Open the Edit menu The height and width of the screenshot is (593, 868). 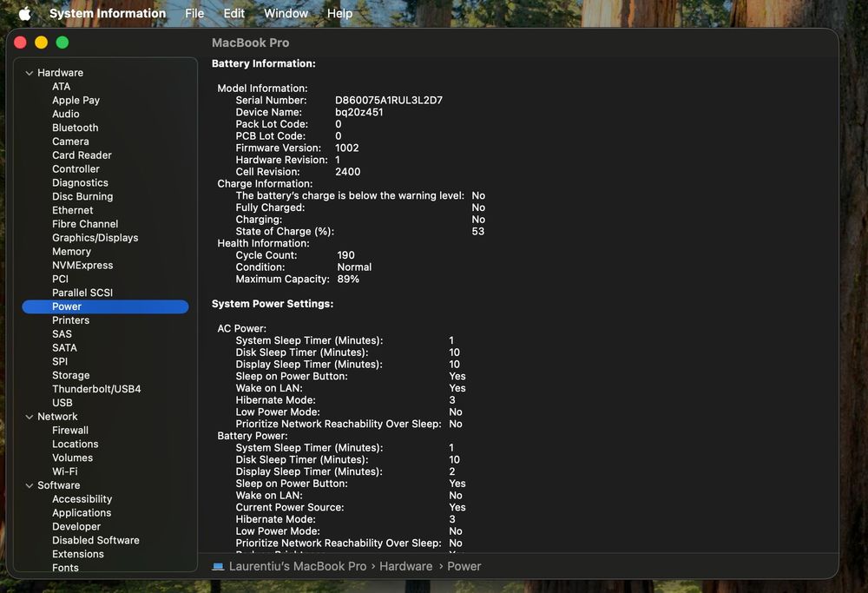(233, 13)
